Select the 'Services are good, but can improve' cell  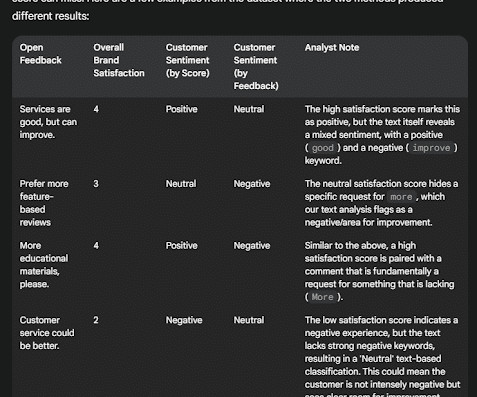[48, 122]
